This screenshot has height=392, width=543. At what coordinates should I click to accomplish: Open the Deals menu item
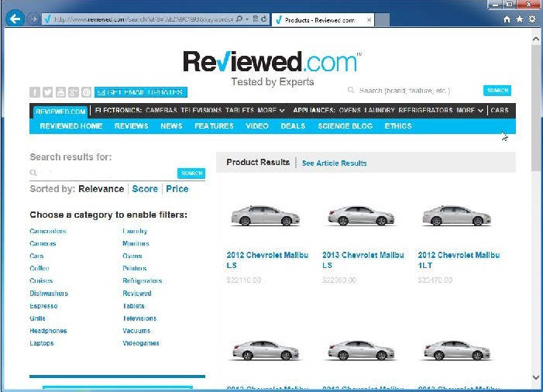click(x=293, y=126)
